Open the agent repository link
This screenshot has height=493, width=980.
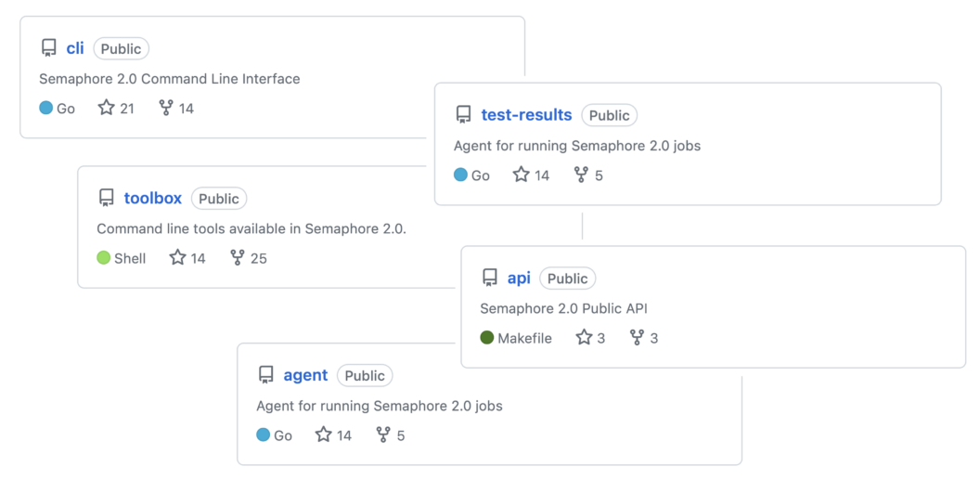tap(305, 375)
